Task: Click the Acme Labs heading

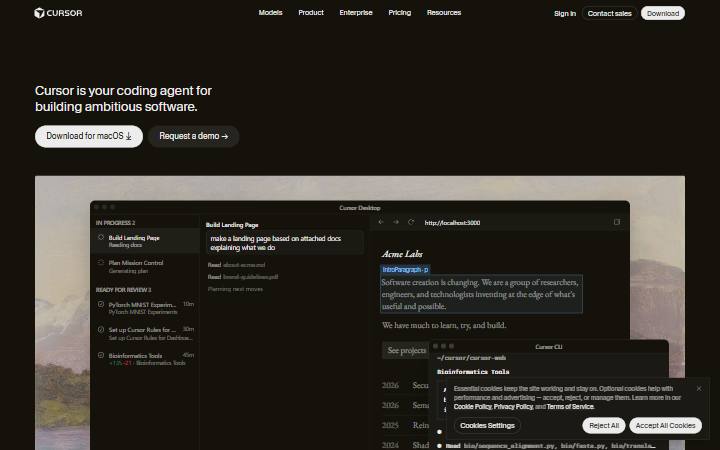Action: (x=402, y=254)
